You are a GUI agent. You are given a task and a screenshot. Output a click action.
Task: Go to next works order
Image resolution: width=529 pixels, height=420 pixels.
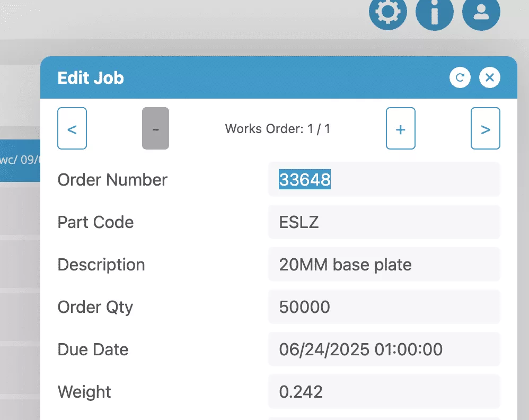click(485, 128)
